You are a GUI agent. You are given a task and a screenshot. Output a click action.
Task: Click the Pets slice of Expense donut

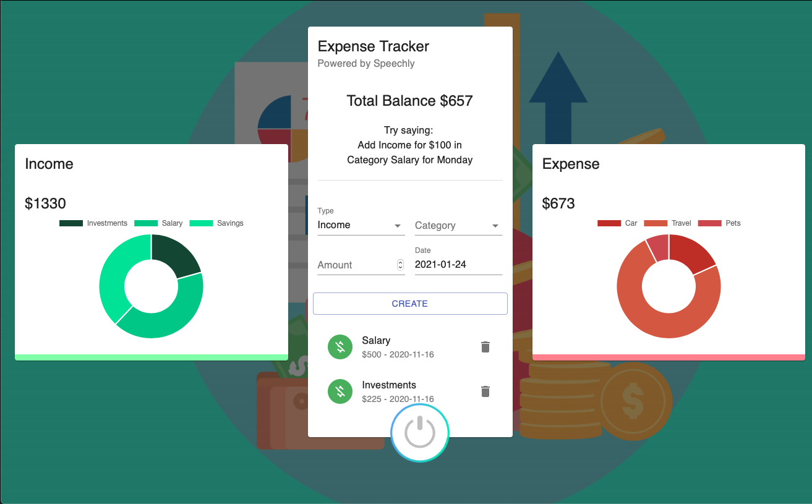659,247
